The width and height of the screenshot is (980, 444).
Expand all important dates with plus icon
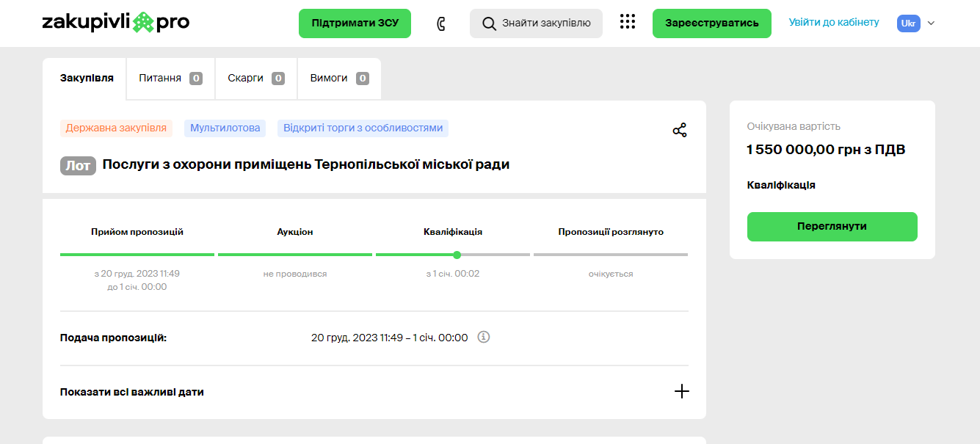682,391
